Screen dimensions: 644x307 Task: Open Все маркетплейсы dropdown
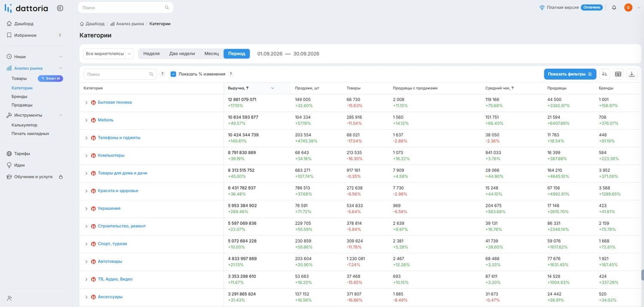(109, 54)
